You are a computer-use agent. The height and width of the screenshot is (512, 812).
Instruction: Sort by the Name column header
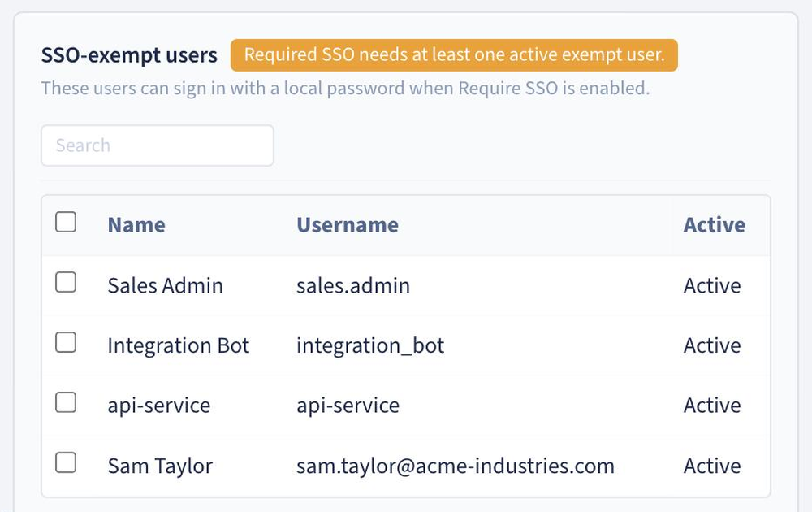point(136,225)
